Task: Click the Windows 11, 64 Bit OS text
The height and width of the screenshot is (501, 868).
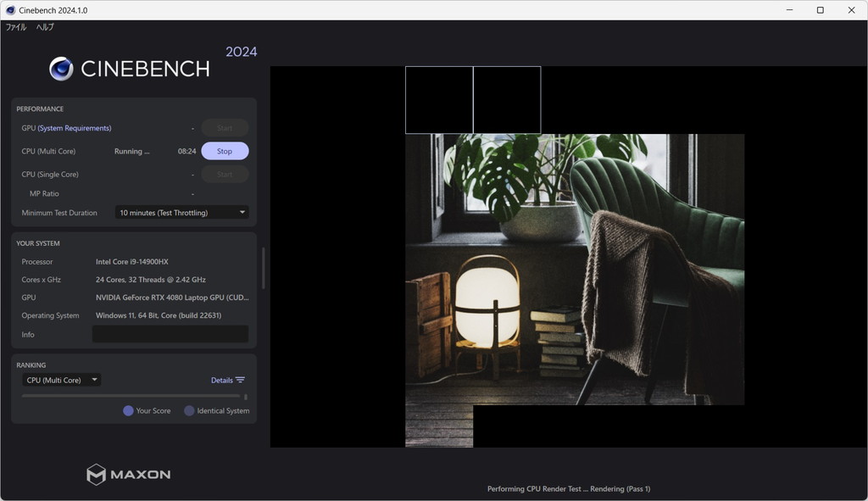Action: [159, 315]
